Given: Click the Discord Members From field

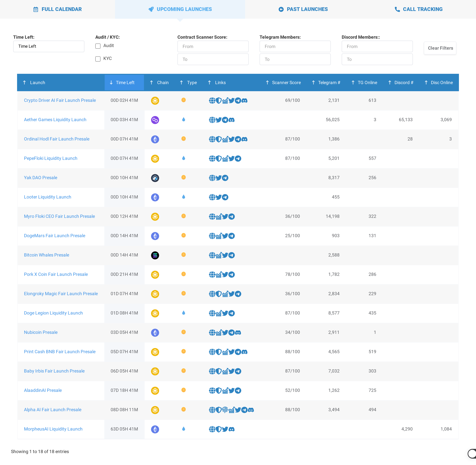Looking at the screenshot, I should (377, 46).
